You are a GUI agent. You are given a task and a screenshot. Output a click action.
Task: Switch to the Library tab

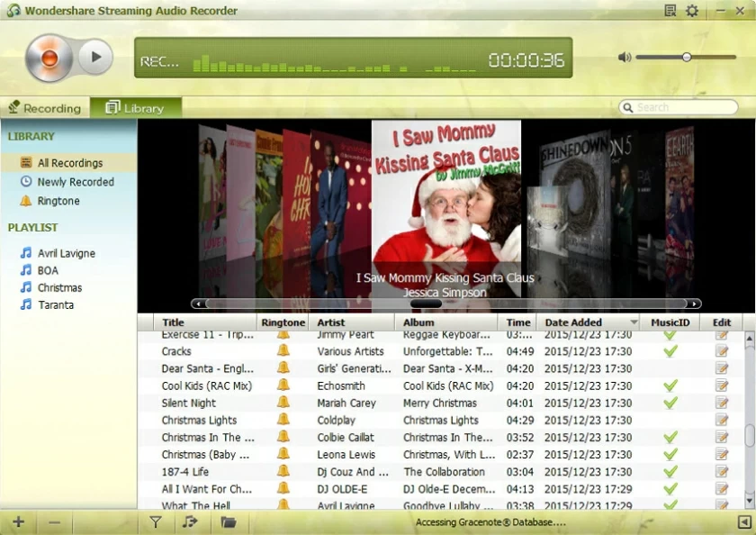[137, 107]
